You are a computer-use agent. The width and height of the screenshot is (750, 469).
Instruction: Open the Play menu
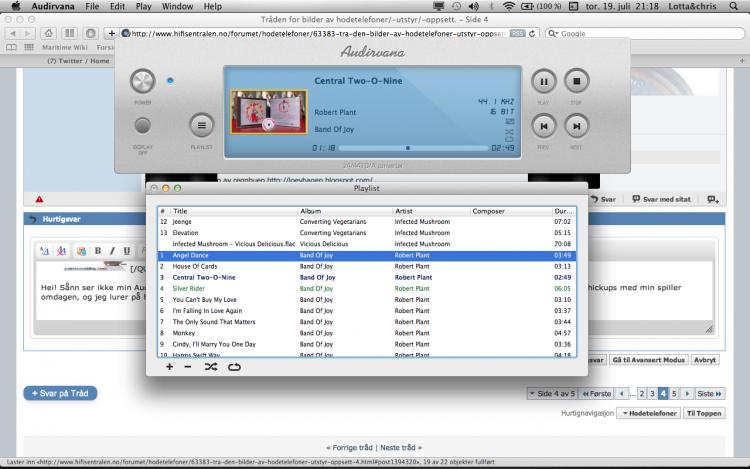tap(143, 6)
